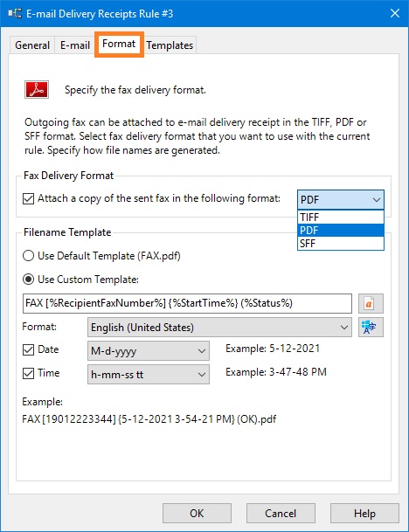Toggle the Time checkbox
This screenshot has width=409, height=532.
[28, 373]
